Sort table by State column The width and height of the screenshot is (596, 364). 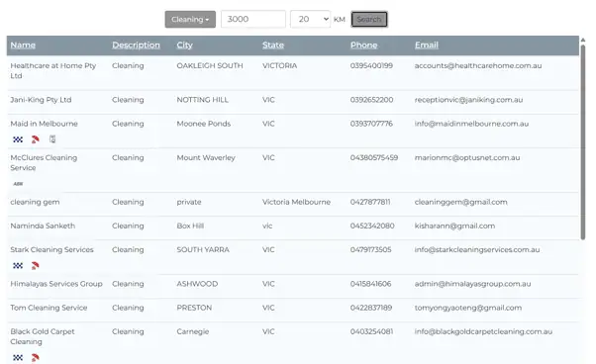pyautogui.click(x=273, y=45)
